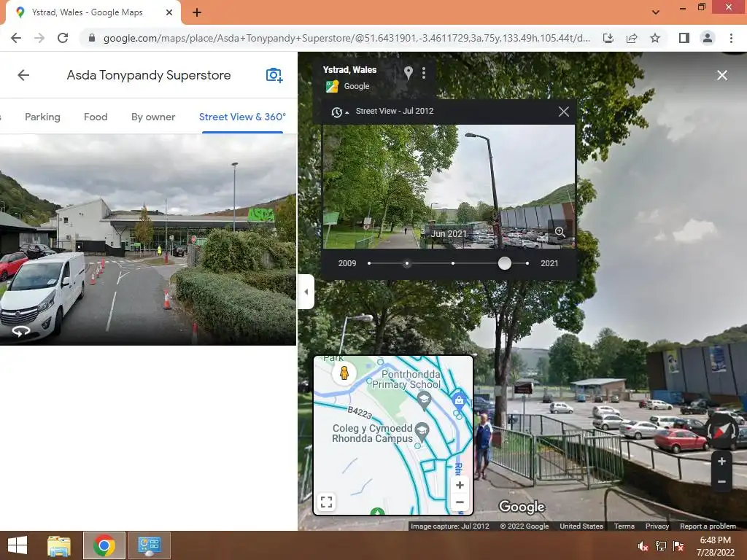Click the 360 rotate icon on thumbnail
This screenshot has width=747, height=560.
(21, 330)
